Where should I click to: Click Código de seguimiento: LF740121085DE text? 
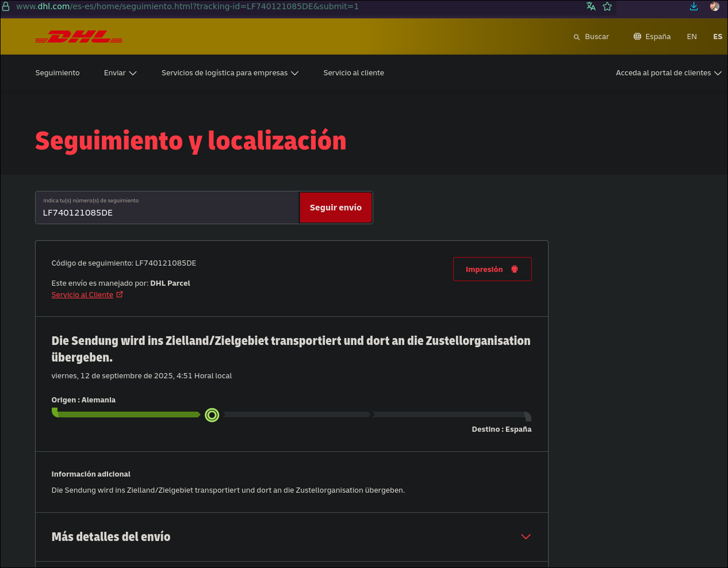tap(124, 263)
